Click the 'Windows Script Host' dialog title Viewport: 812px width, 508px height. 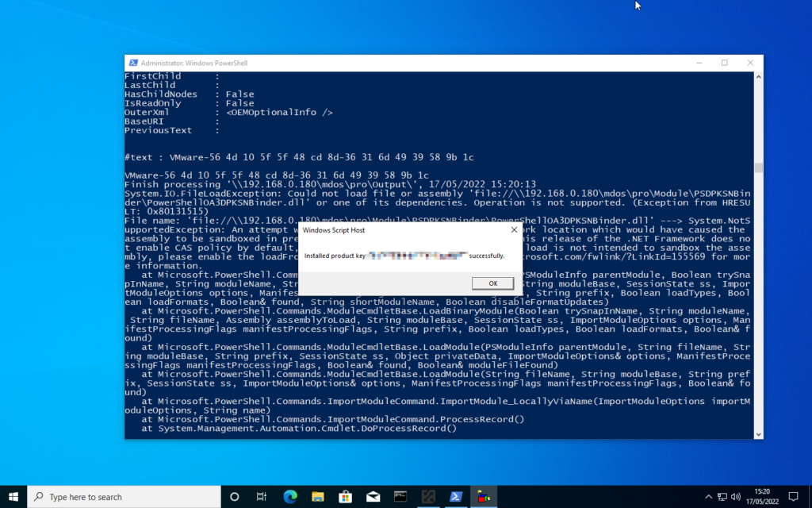tap(334, 229)
